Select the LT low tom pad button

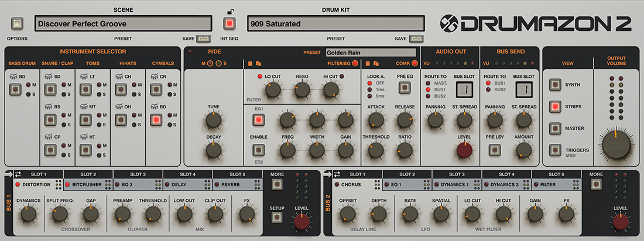[x=85, y=89]
